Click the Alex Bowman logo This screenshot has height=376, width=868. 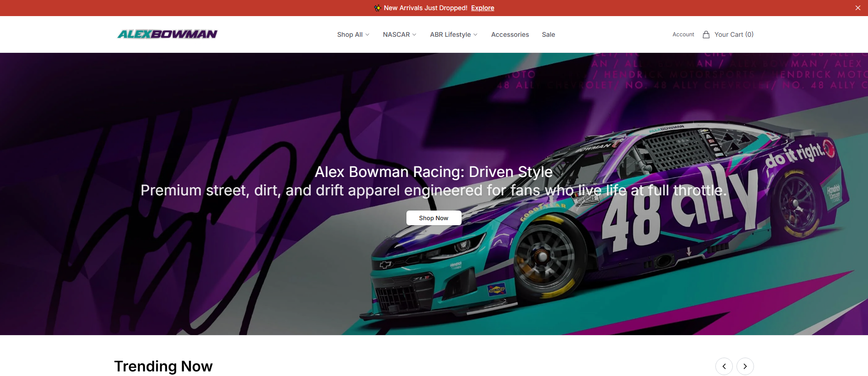[x=167, y=34]
